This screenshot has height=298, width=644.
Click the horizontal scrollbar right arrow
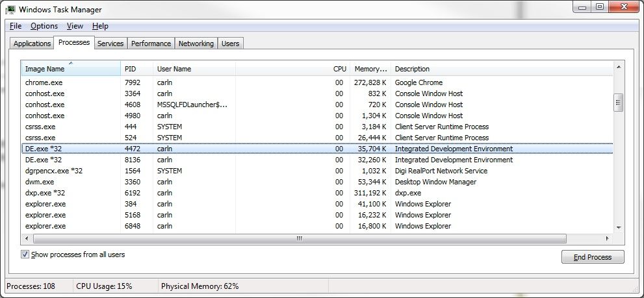608,238
